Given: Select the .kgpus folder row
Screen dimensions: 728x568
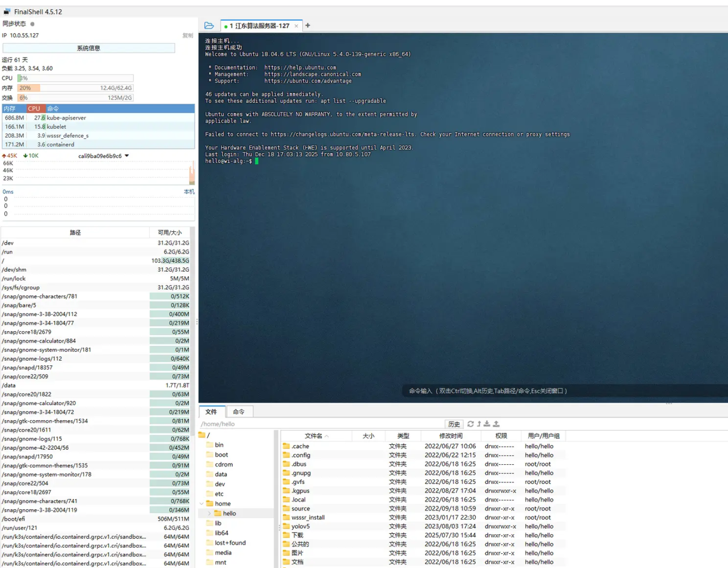Looking at the screenshot, I should (x=423, y=491).
